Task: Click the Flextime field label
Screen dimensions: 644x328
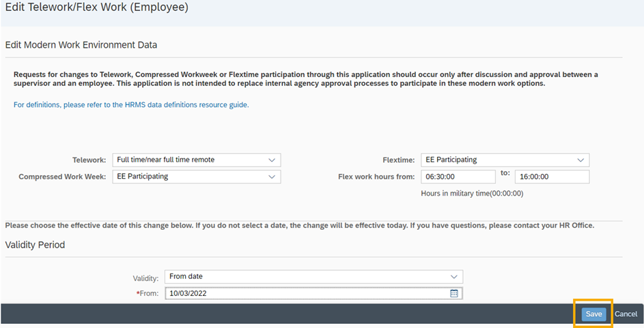Action: pyautogui.click(x=399, y=160)
